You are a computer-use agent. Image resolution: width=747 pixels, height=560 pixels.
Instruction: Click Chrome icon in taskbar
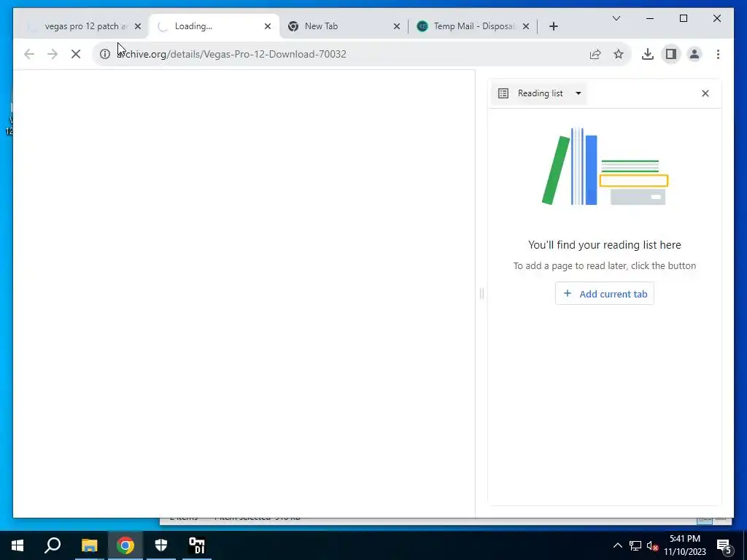click(125, 545)
